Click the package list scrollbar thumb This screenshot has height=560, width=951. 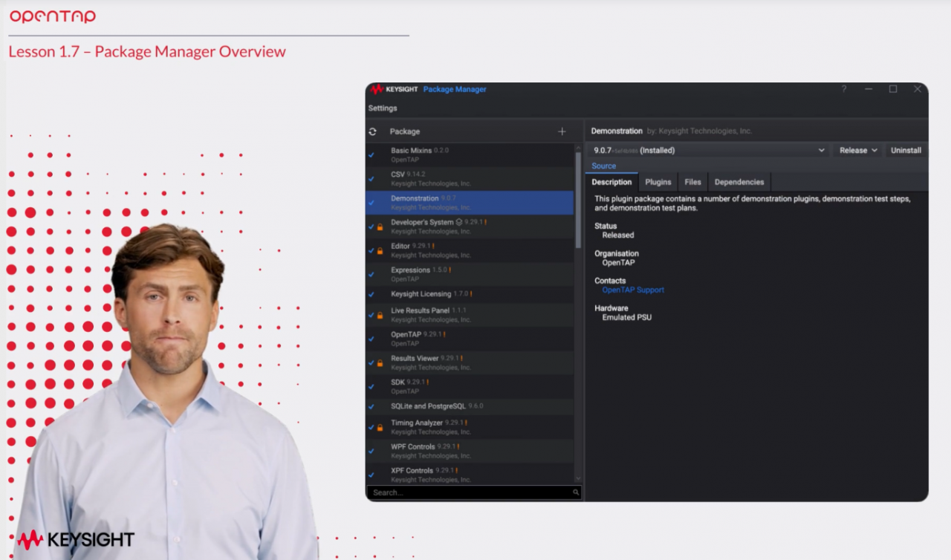pyautogui.click(x=578, y=200)
